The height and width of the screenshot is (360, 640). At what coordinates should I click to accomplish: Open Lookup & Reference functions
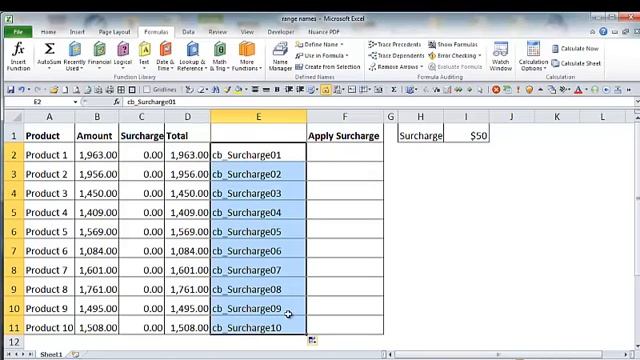(192, 56)
